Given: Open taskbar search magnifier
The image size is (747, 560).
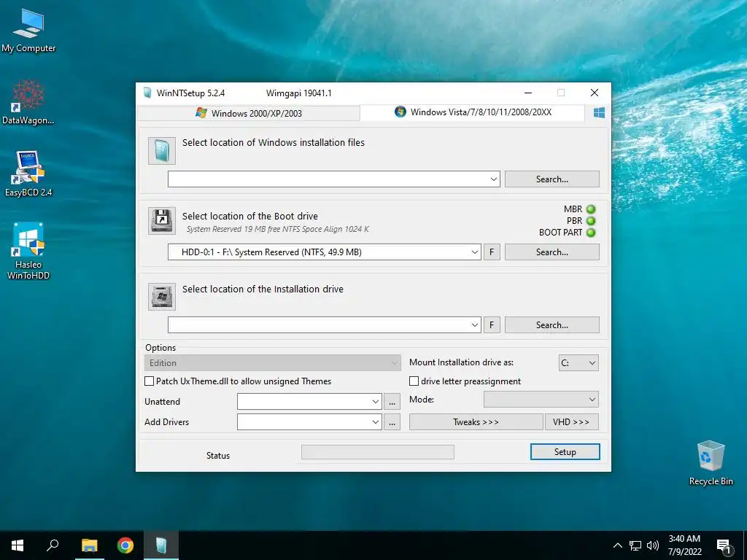Looking at the screenshot, I should click(53, 545).
